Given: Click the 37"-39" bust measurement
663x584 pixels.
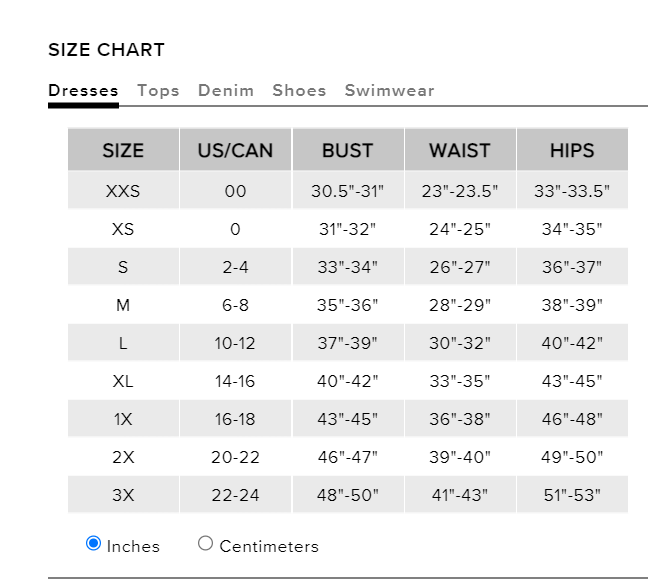Looking at the screenshot, I should (x=347, y=343).
